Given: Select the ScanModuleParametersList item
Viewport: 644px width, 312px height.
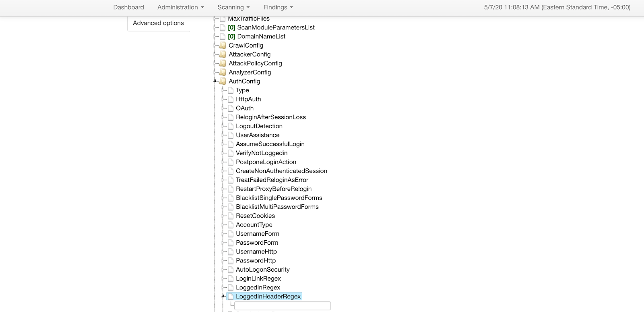Looking at the screenshot, I should (x=276, y=27).
